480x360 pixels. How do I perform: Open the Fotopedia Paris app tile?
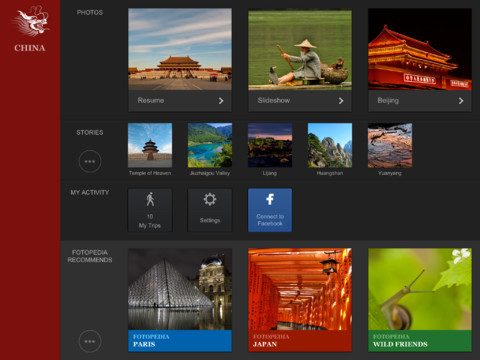pyautogui.click(x=180, y=300)
